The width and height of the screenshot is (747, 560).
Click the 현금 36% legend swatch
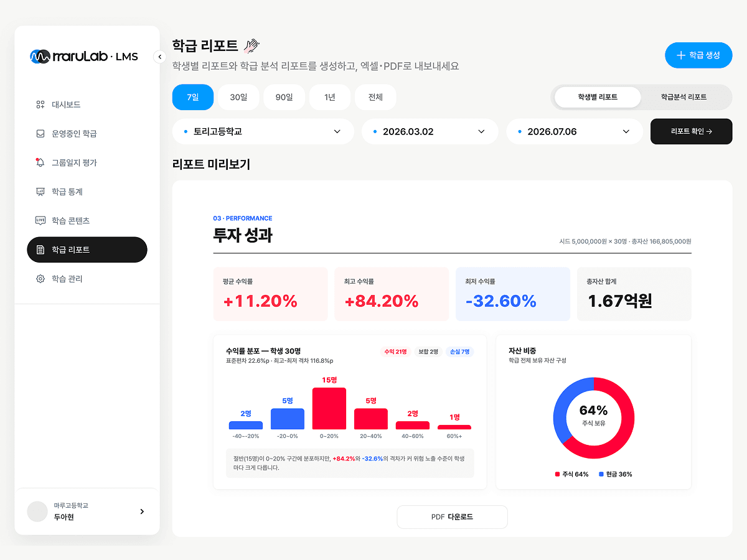click(601, 474)
